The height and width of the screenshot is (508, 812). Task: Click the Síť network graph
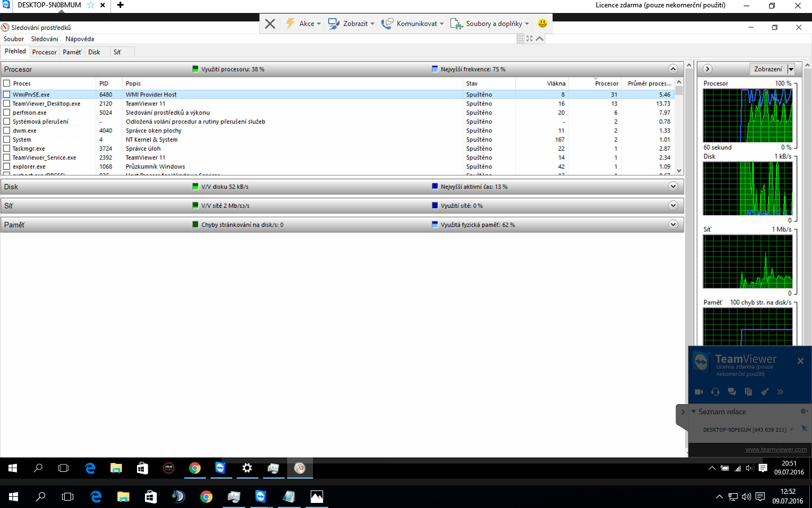tap(748, 261)
